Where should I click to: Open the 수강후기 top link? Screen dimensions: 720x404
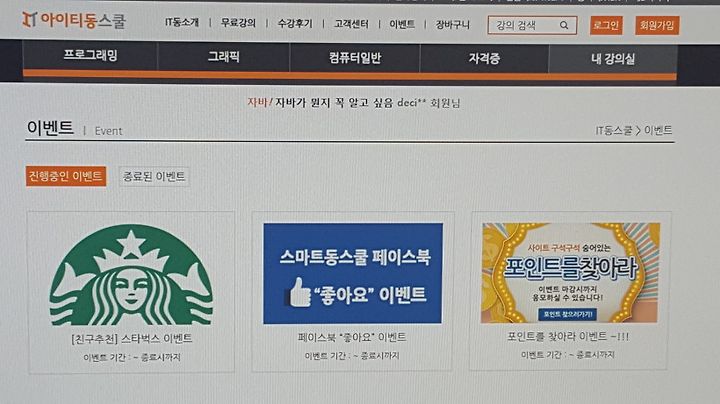[295, 23]
